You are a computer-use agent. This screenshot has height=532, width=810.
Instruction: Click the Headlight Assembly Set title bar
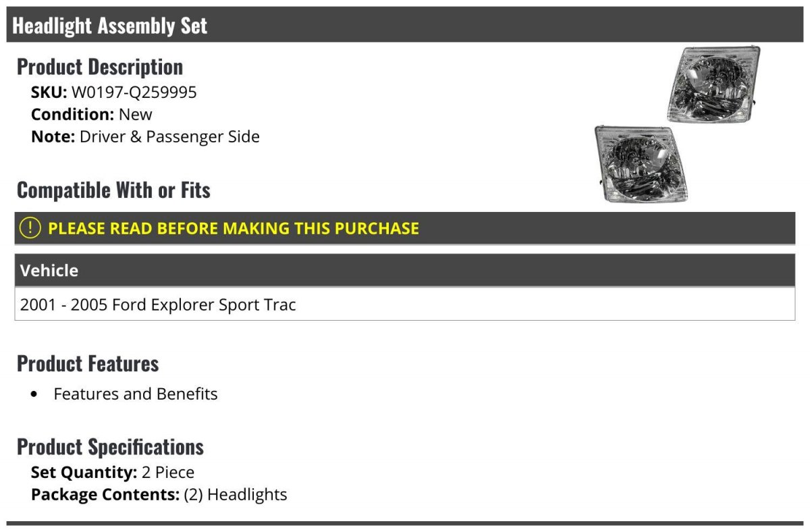coord(405,25)
